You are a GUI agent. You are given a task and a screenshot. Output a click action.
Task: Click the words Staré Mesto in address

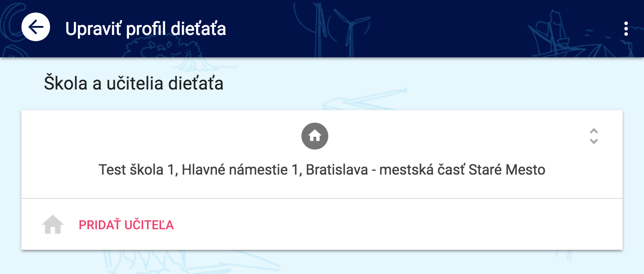[507, 170]
